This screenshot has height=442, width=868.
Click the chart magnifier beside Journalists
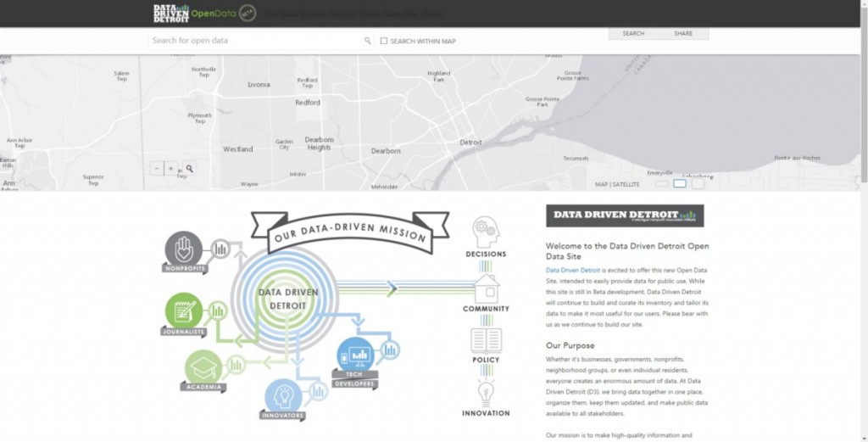[217, 312]
